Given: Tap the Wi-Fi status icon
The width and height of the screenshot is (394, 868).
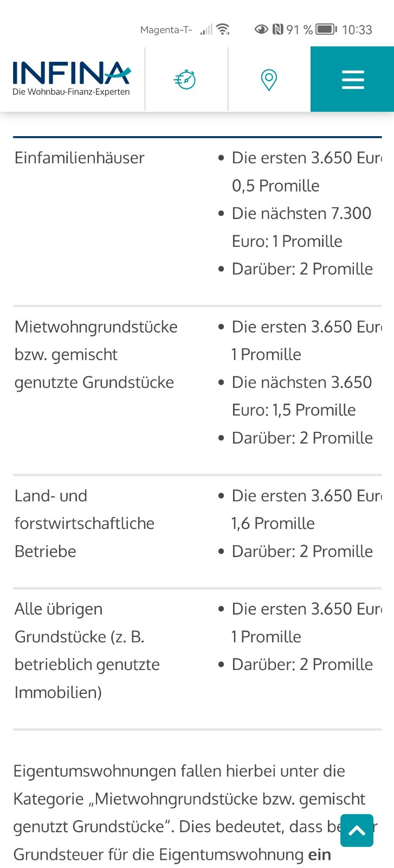Looking at the screenshot, I should 223,29.
